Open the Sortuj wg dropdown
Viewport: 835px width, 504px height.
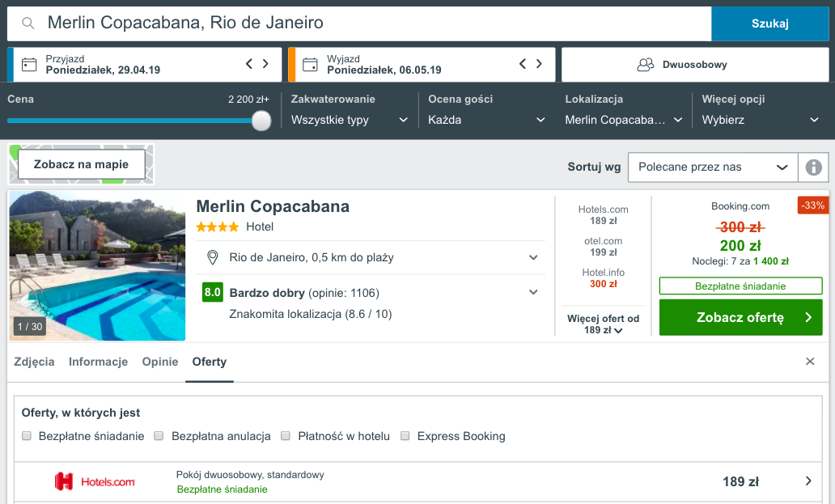713,167
